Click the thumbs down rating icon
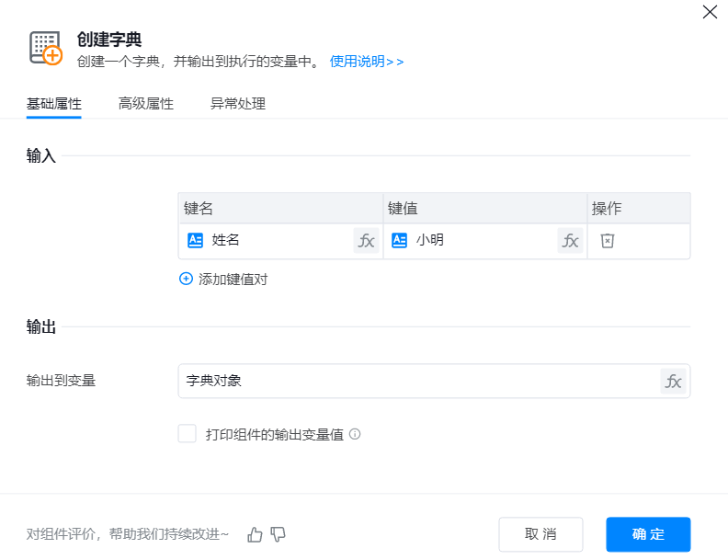This screenshot has width=728, height=560. coord(279,534)
